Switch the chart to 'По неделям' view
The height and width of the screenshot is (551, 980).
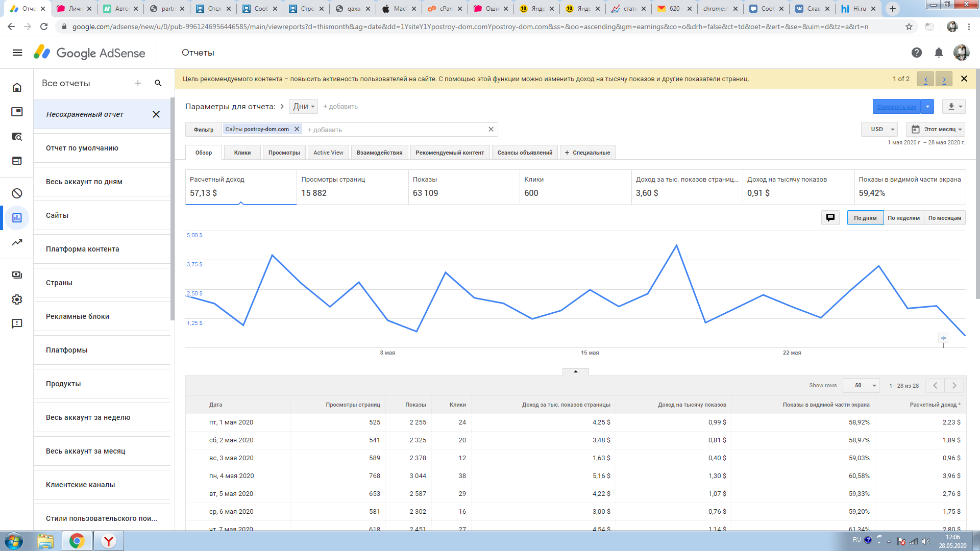click(903, 218)
